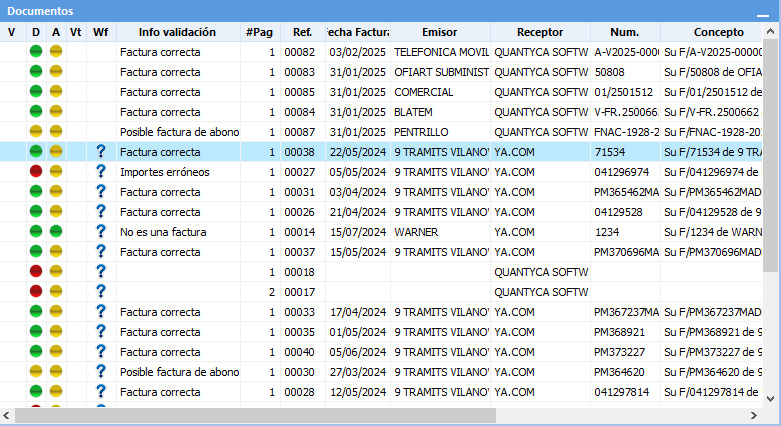Click workflow question mark for Ref 00018

(101, 271)
